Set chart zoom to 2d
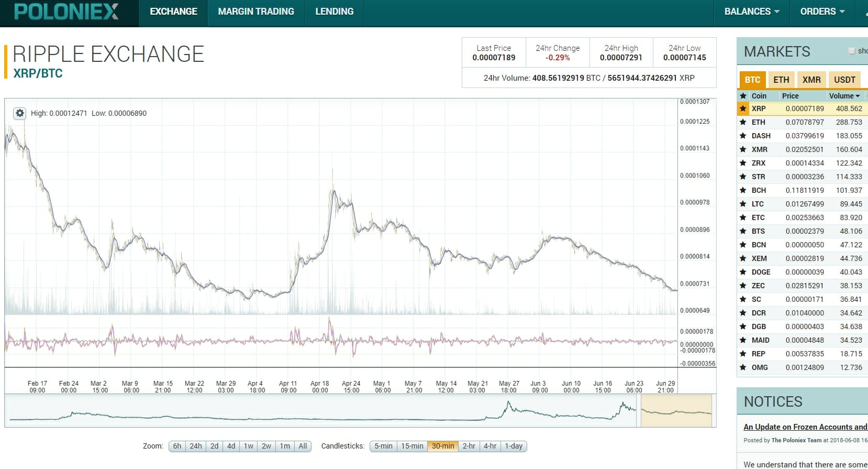868x469 pixels. click(x=214, y=446)
